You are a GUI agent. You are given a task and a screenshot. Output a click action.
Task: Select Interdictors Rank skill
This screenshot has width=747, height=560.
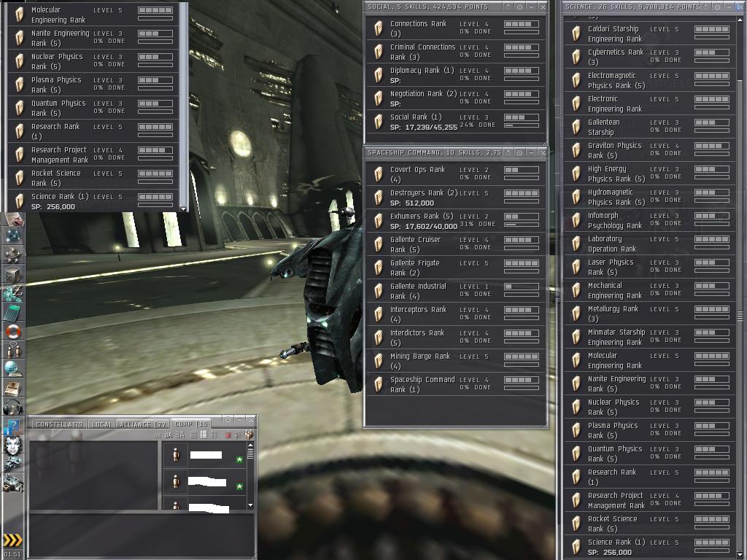point(455,337)
